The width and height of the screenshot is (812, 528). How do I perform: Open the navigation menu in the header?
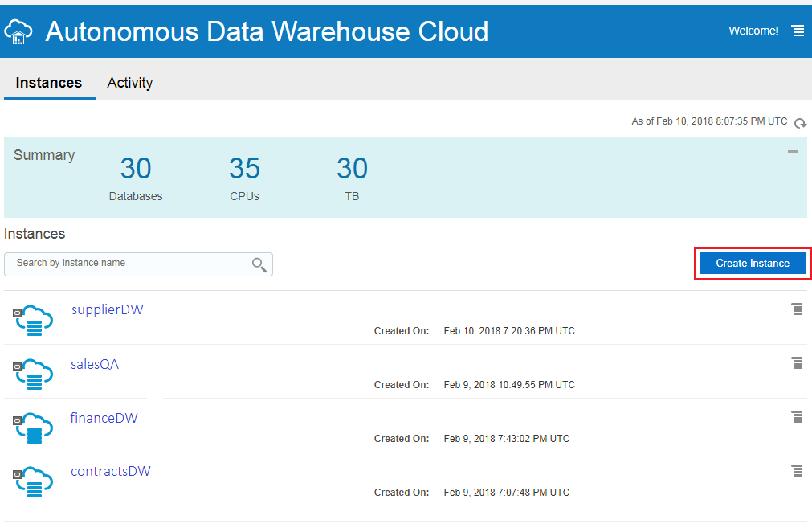click(798, 31)
